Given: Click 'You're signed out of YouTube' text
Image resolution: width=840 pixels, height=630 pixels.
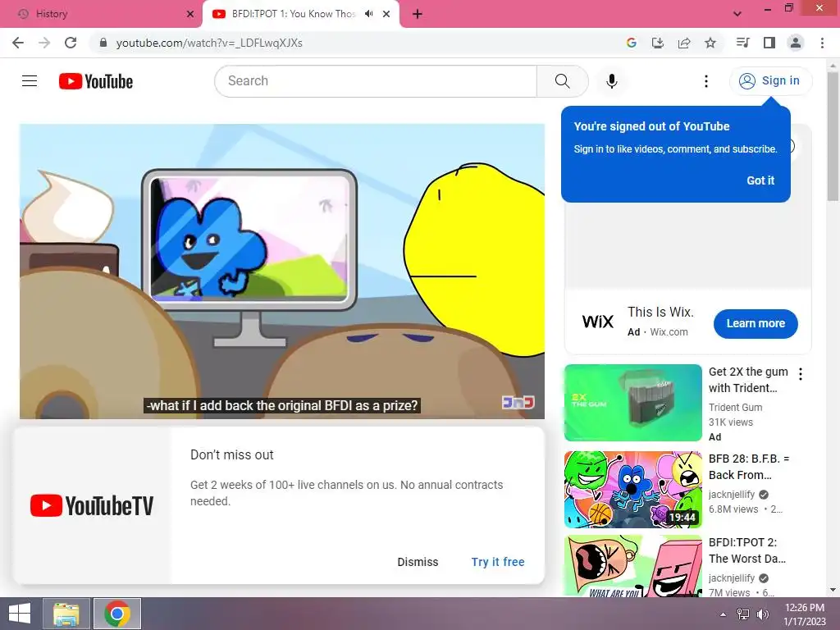Looking at the screenshot, I should pos(651,126).
